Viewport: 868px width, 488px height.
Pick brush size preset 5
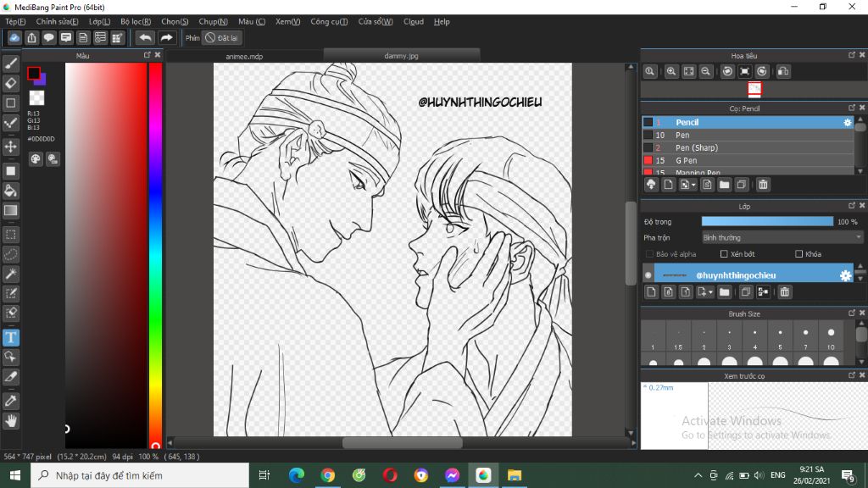(x=780, y=337)
